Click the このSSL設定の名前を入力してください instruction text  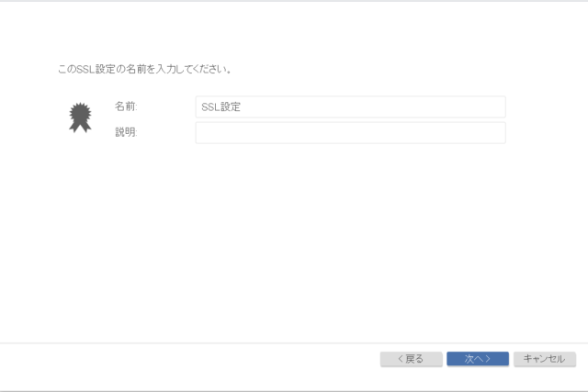pos(144,70)
